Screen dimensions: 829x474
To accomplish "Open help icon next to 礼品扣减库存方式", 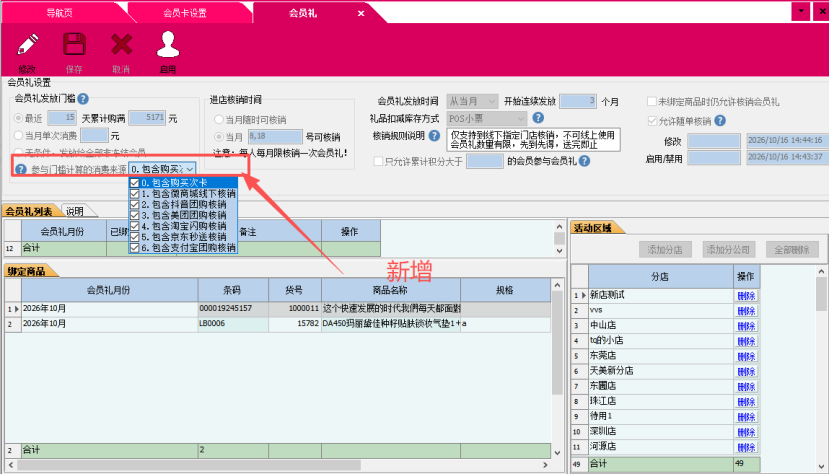I will click(538, 118).
